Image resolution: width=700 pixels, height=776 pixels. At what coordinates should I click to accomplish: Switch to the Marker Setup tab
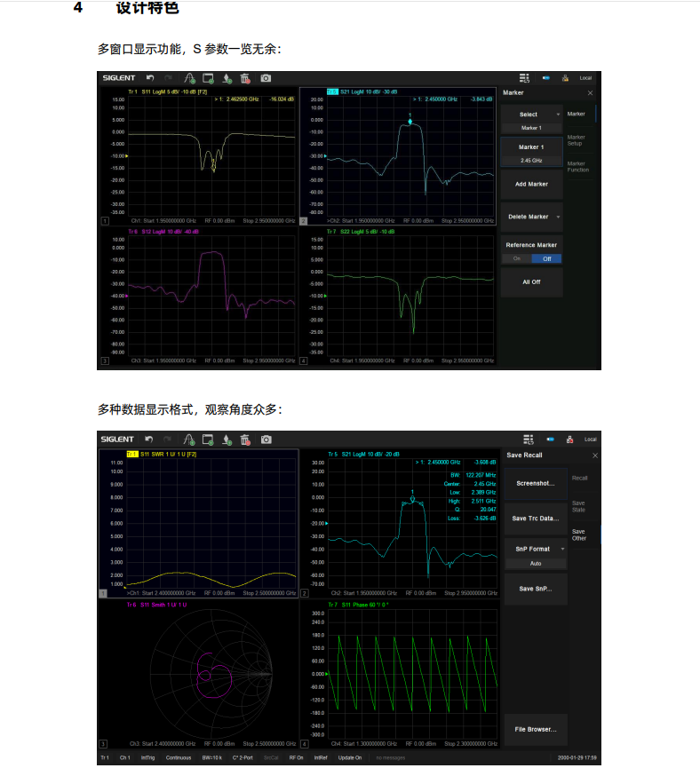coord(577,140)
